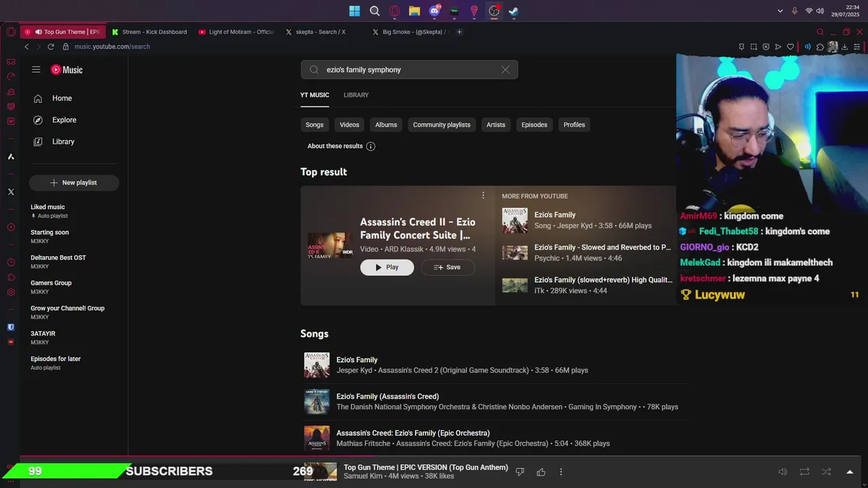Open Opera browser menu logo
The image size is (868, 488).
11,32
